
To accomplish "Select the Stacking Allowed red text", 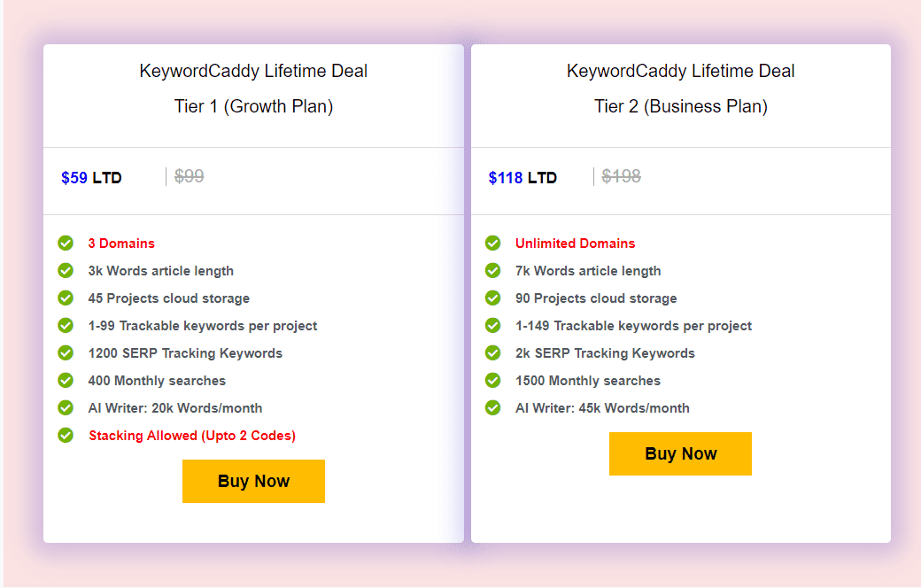I will pos(192,435).
